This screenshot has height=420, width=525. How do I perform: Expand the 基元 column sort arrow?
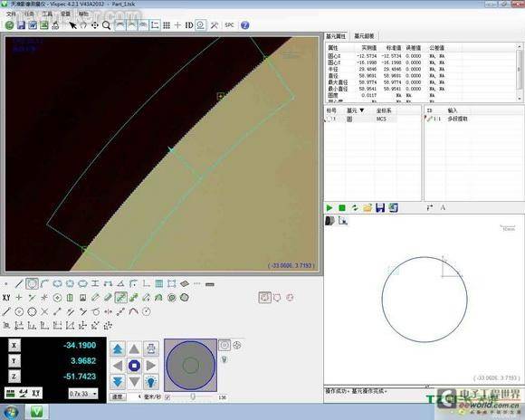(361, 110)
